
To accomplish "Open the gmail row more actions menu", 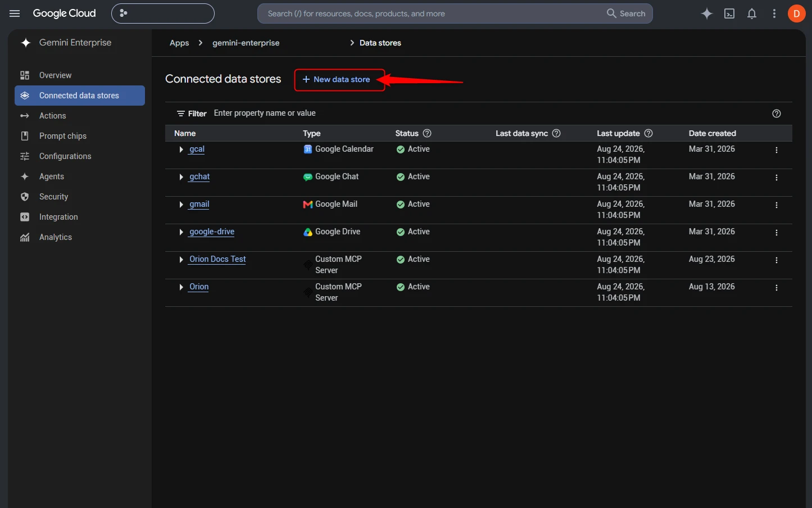I will click(x=777, y=205).
